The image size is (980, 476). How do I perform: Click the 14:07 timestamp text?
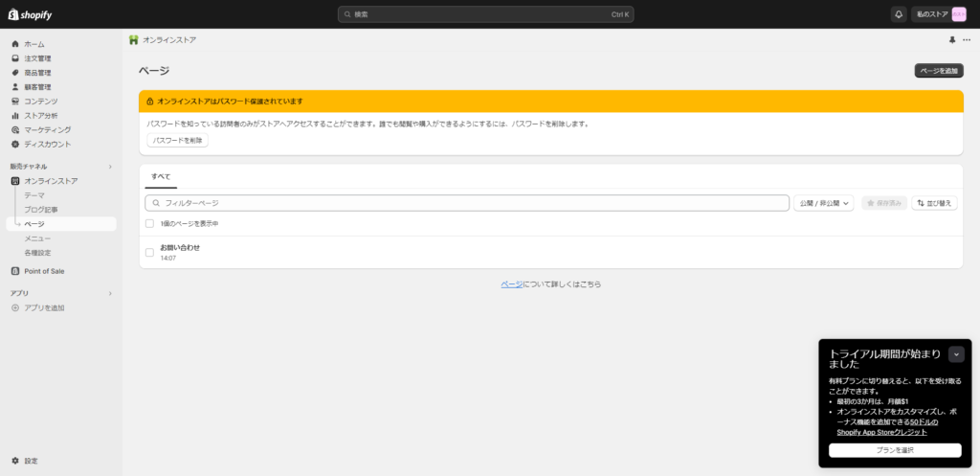[167, 258]
